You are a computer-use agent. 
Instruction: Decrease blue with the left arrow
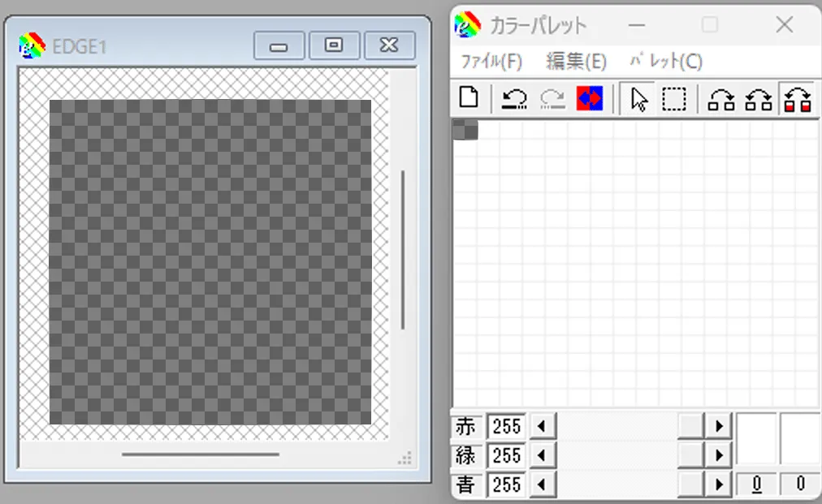tap(542, 485)
